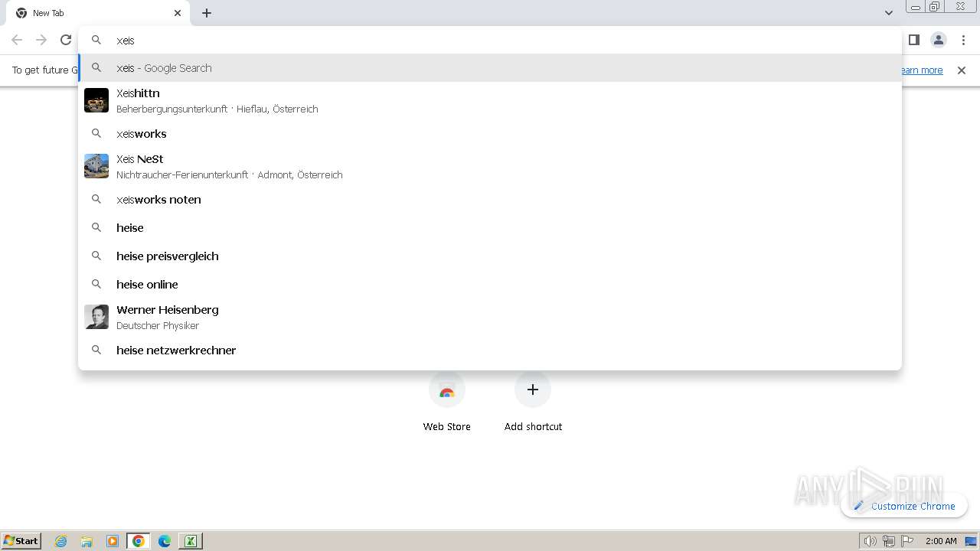Choose the xeis - Google Search suggestion

(490, 68)
